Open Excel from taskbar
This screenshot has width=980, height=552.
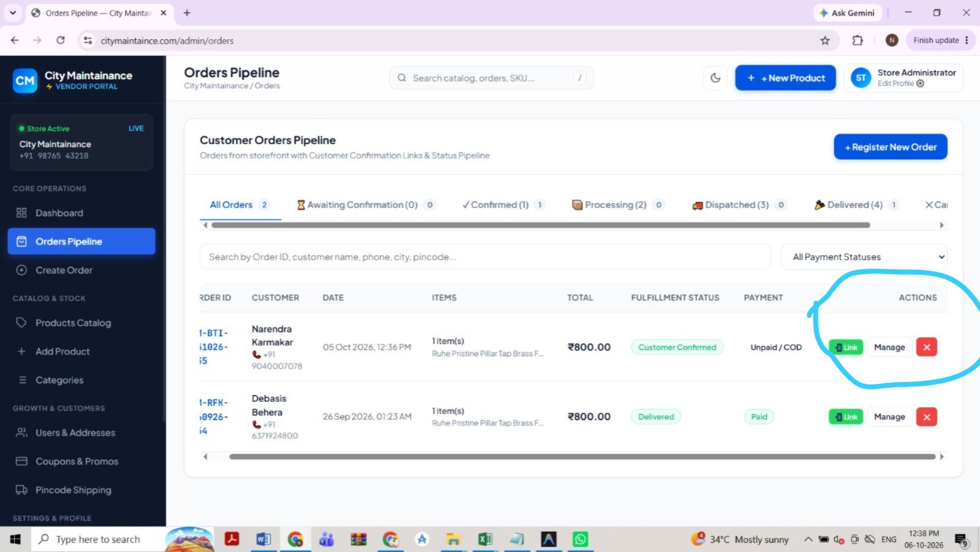(485, 539)
